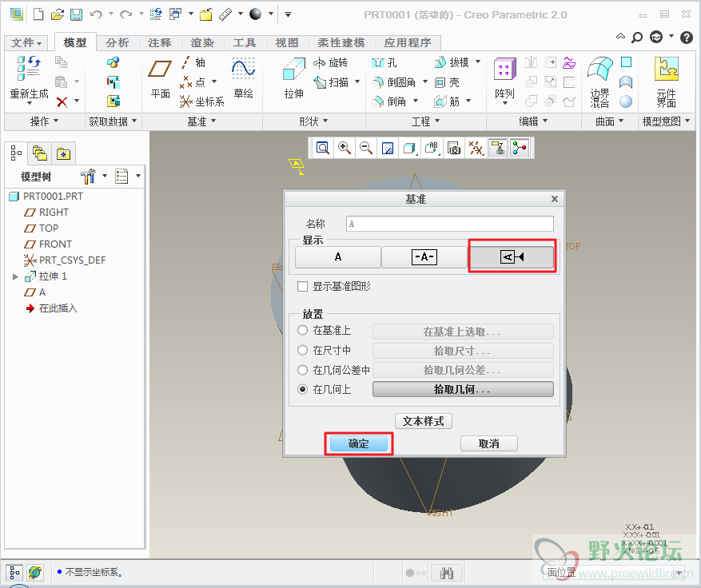The image size is (701, 588).
Task: Check 显示基准图形 checkbox
Action: pos(303,286)
